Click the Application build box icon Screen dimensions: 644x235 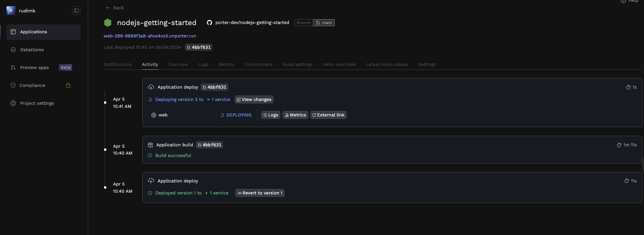[150, 145]
